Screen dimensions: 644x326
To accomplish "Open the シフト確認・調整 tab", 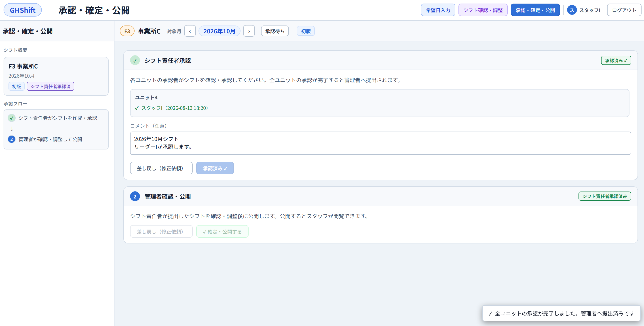I will click(483, 10).
